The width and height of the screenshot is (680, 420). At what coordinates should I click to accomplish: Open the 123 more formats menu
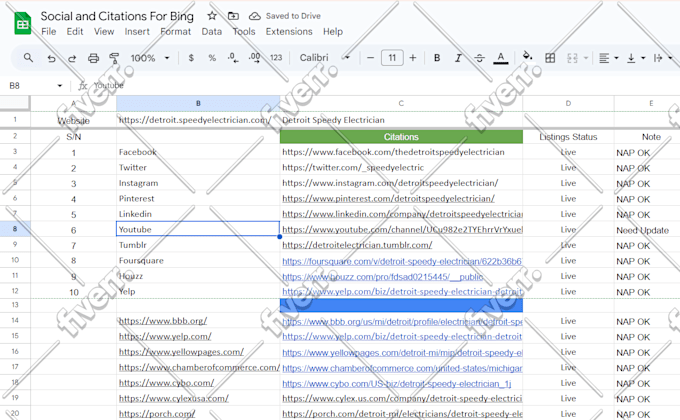(x=276, y=58)
